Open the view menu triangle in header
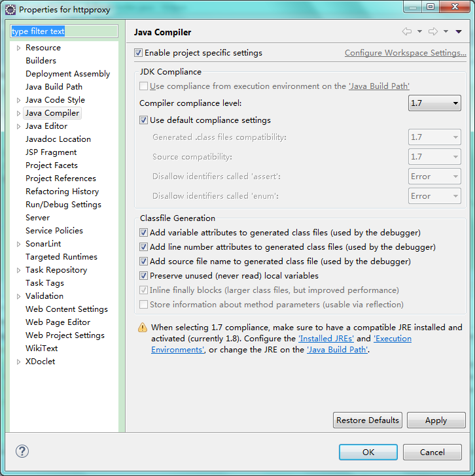This screenshot has height=476, width=475. point(459,31)
